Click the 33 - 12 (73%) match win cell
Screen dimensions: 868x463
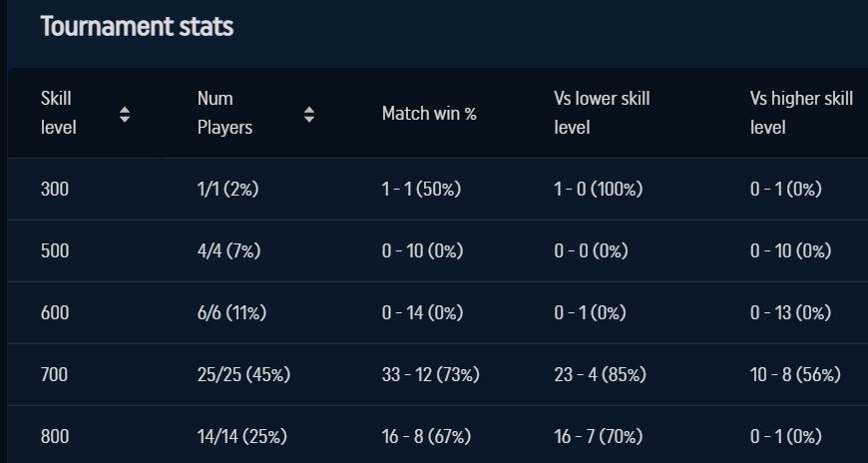click(430, 374)
